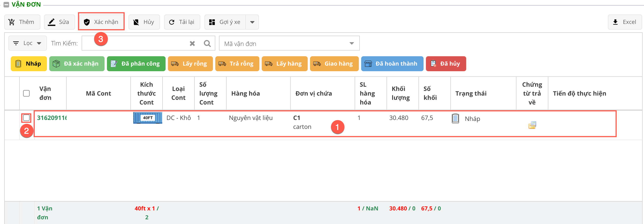The image size is (644, 224).
Task: Select the Nháp status tab
Action: (x=29, y=64)
